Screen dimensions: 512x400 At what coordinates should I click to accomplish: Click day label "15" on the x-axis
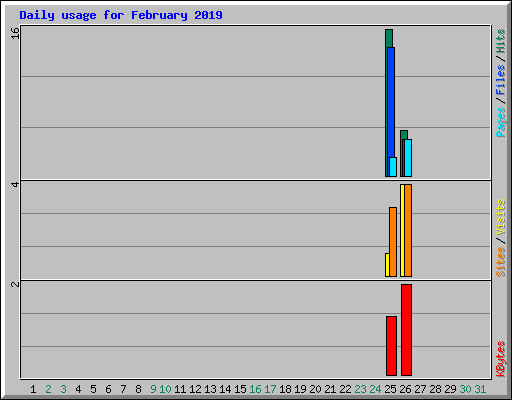click(240, 389)
